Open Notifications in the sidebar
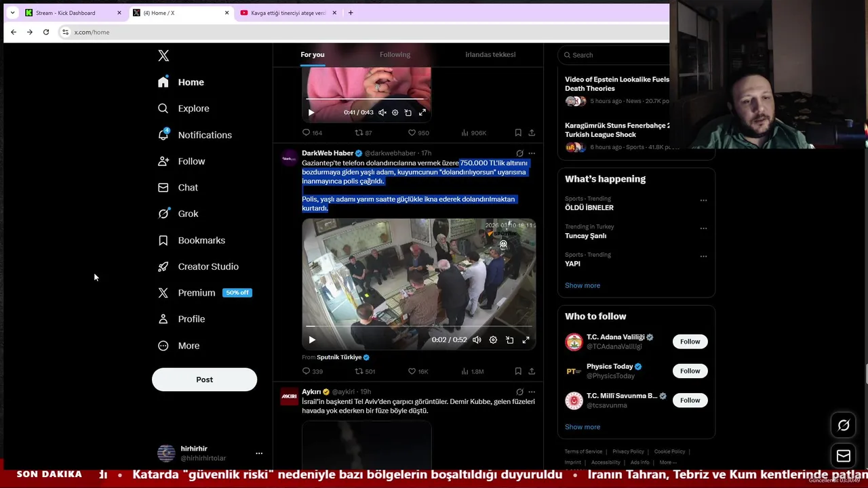The width and height of the screenshot is (868, 488). click(195, 135)
